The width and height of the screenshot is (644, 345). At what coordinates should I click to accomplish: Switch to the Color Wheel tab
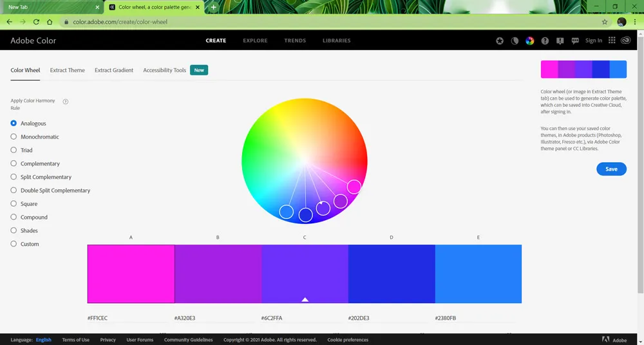[x=26, y=70]
